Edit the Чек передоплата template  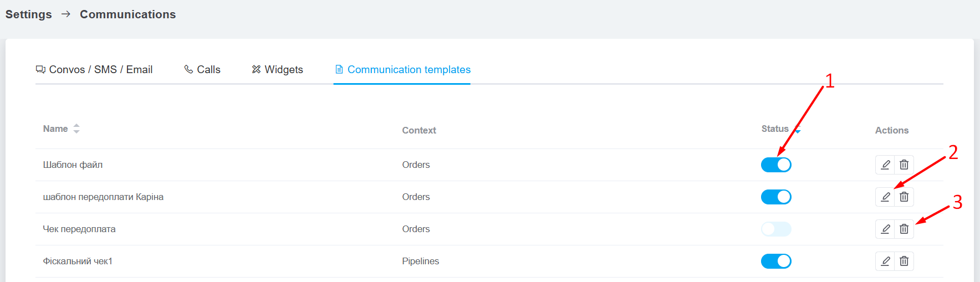[885, 229]
